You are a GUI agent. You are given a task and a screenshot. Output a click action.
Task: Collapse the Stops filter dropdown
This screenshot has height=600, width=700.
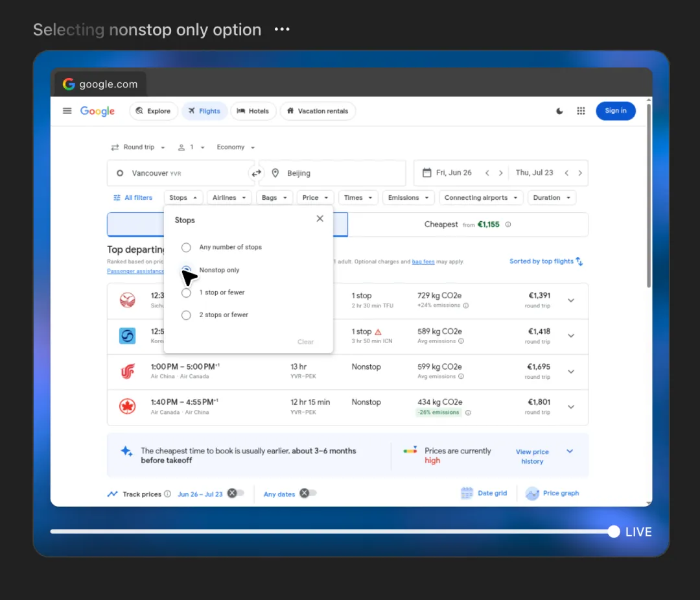point(183,197)
